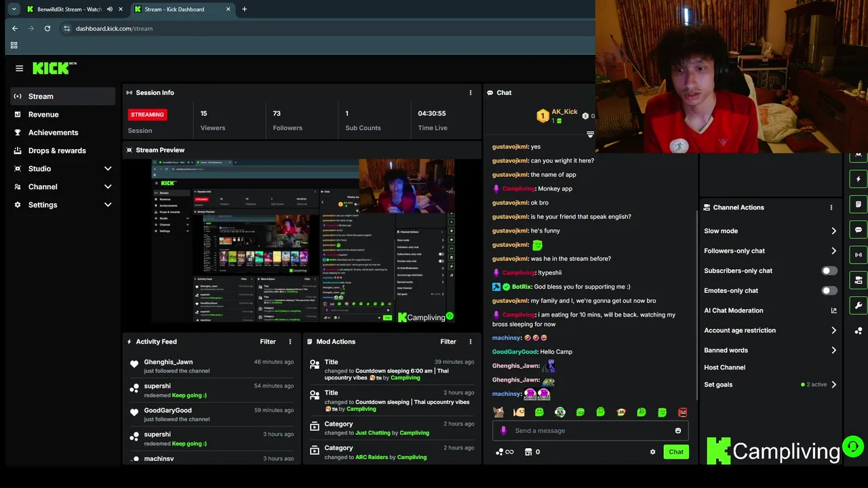Open the browser apps grid icon
Viewport: 868px width, 488px height.
point(14,45)
